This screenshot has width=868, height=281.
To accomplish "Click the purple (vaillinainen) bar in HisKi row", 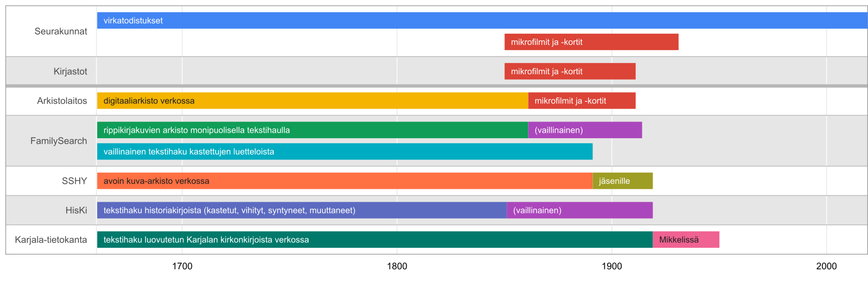I will (x=579, y=210).
